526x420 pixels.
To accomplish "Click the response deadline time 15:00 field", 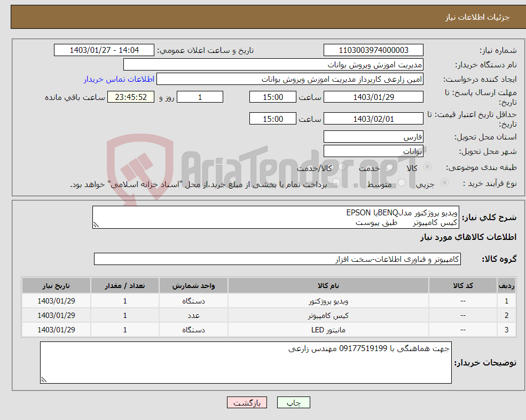I will tap(273, 97).
